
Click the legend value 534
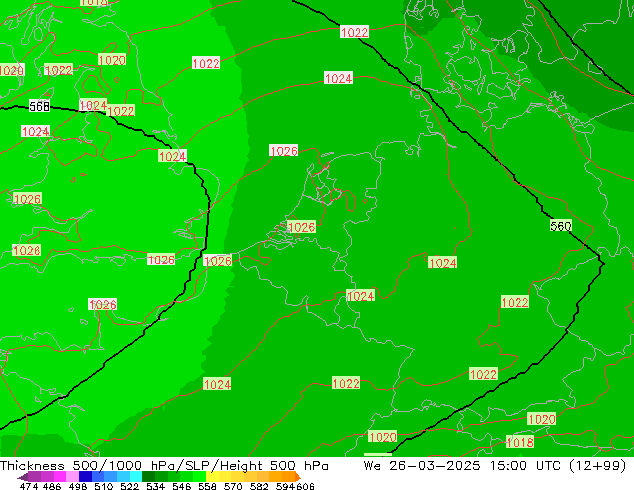coord(155,486)
